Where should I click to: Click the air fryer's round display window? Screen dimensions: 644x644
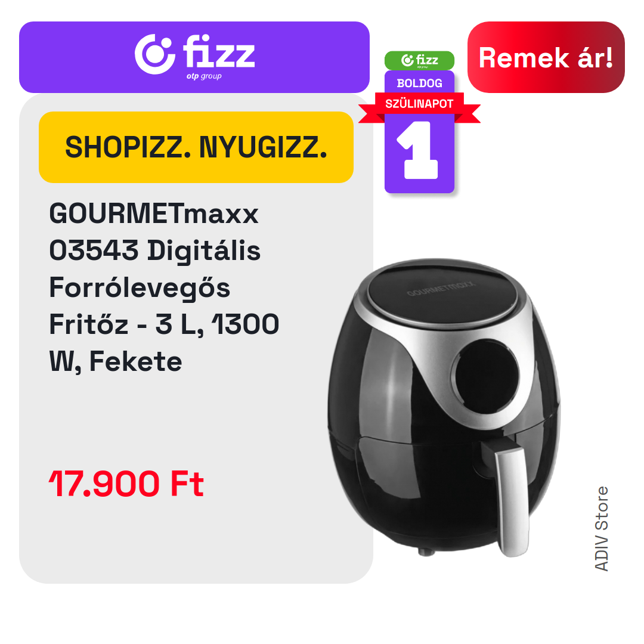[x=487, y=377]
